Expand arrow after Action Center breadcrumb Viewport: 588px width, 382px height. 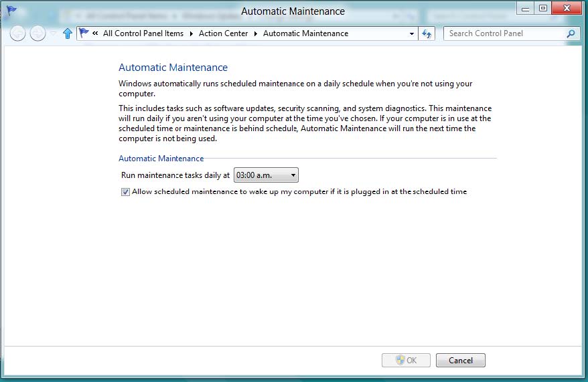(255, 33)
